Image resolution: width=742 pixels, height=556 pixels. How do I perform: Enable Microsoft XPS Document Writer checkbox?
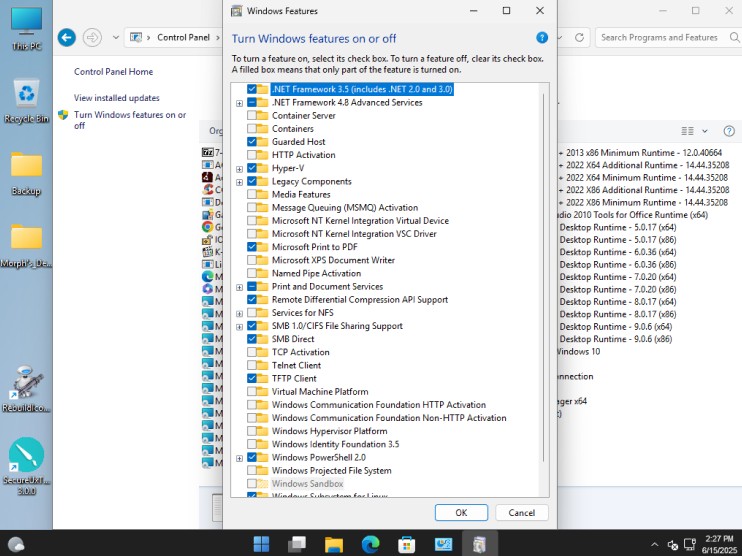point(252,260)
